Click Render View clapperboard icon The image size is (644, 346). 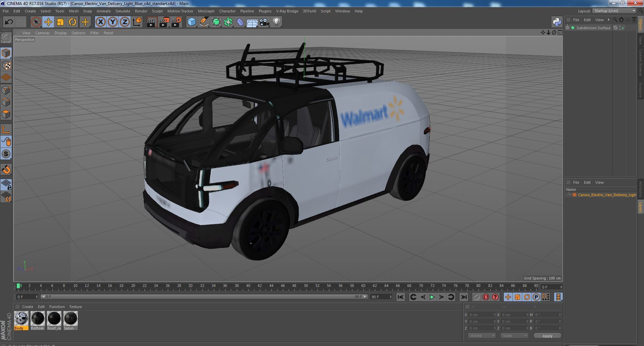pos(152,22)
